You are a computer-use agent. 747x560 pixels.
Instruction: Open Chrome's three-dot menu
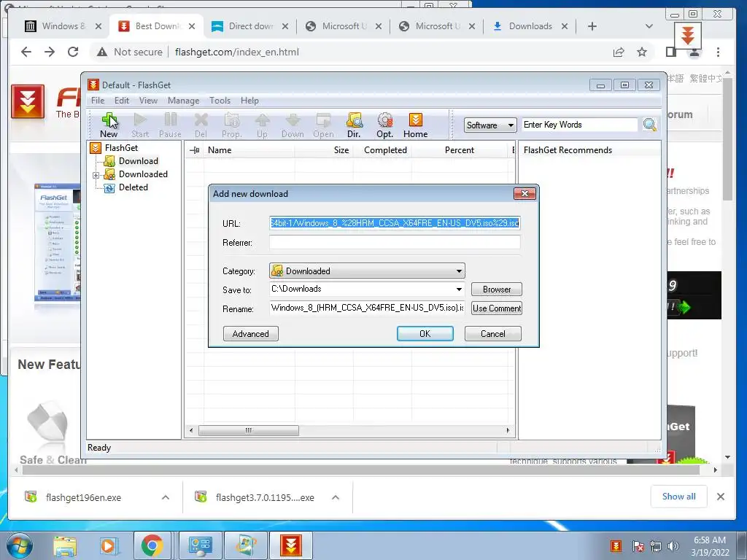718,52
